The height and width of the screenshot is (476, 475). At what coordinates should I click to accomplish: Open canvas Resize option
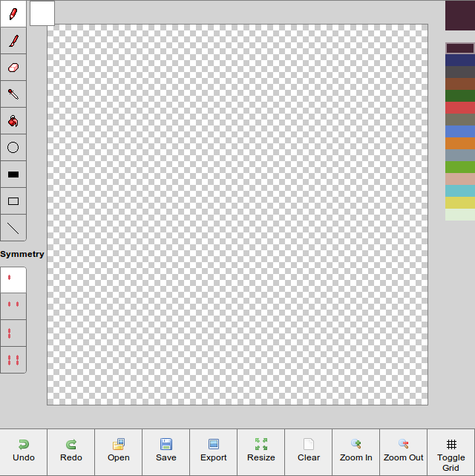pyautogui.click(x=261, y=452)
